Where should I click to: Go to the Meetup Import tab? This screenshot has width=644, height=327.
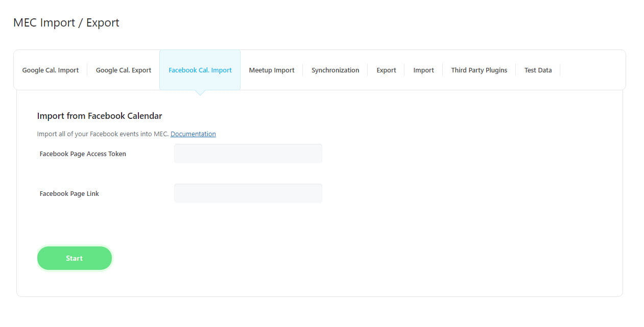click(271, 70)
